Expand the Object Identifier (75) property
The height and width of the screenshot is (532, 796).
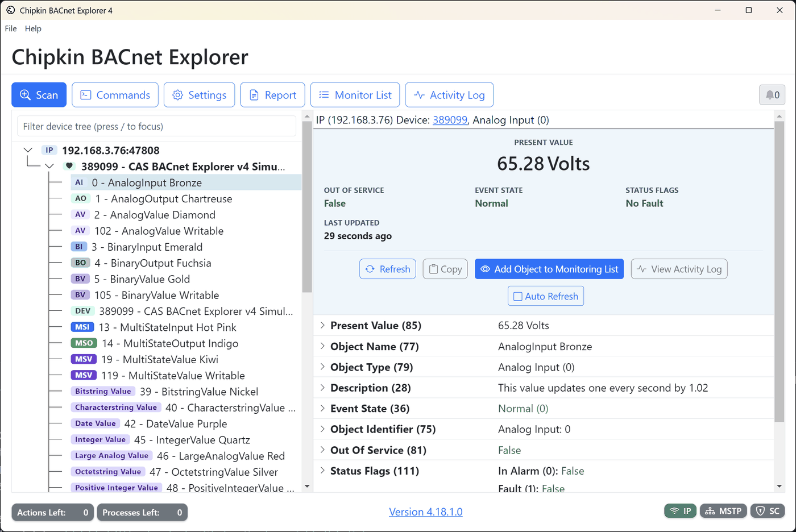tap(322, 429)
